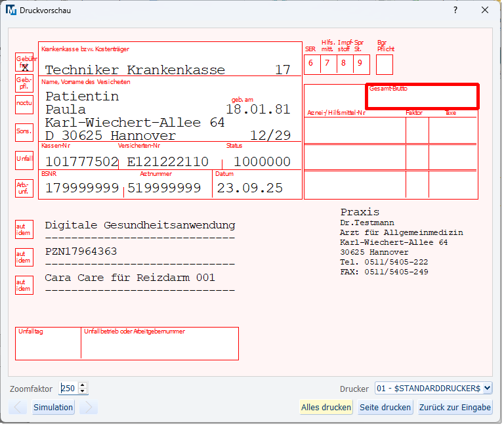Click the birth date 18.01.81
The image size is (504, 426).
pyautogui.click(x=258, y=110)
